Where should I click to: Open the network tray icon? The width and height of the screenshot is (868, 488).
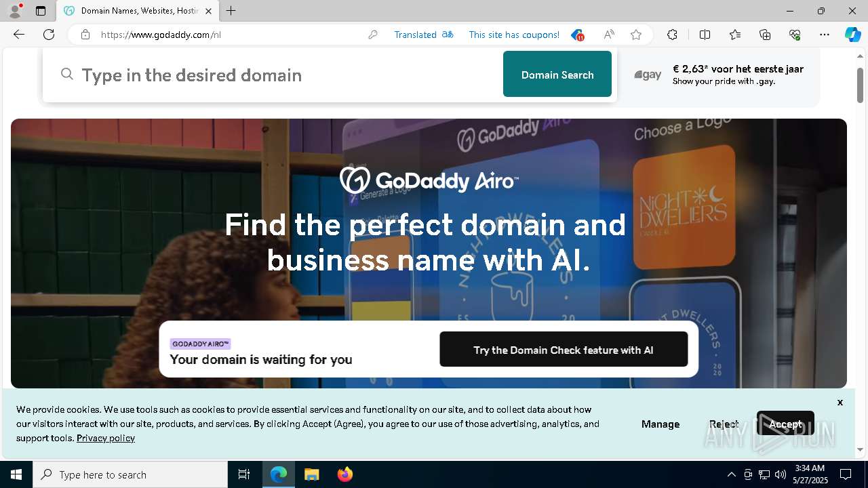coord(764,474)
